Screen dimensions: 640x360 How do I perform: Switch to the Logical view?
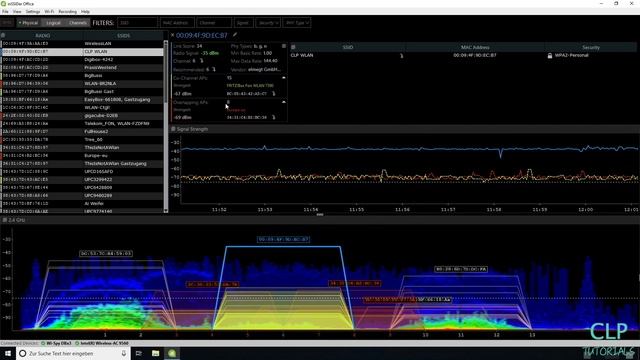tap(53, 23)
